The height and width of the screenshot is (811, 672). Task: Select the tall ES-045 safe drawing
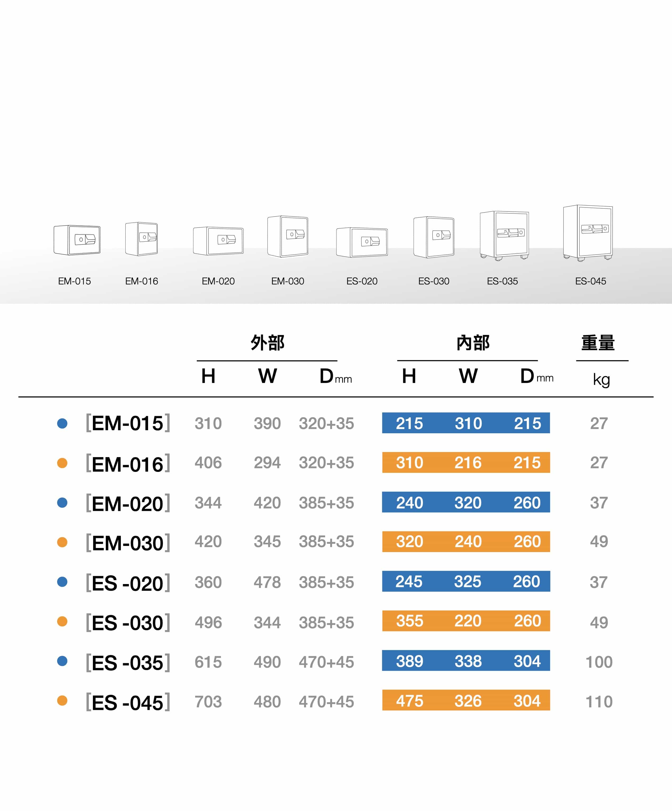[x=588, y=233]
